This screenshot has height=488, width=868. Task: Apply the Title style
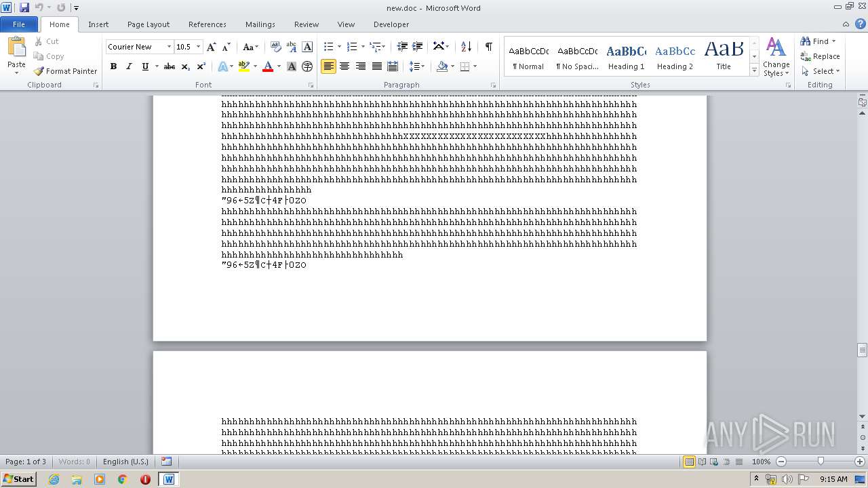point(724,57)
